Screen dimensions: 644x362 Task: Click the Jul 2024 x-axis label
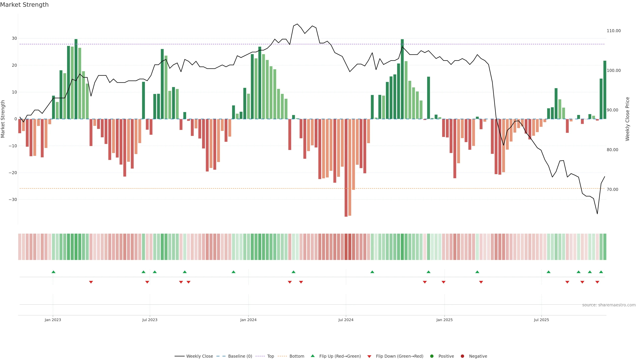(346, 320)
